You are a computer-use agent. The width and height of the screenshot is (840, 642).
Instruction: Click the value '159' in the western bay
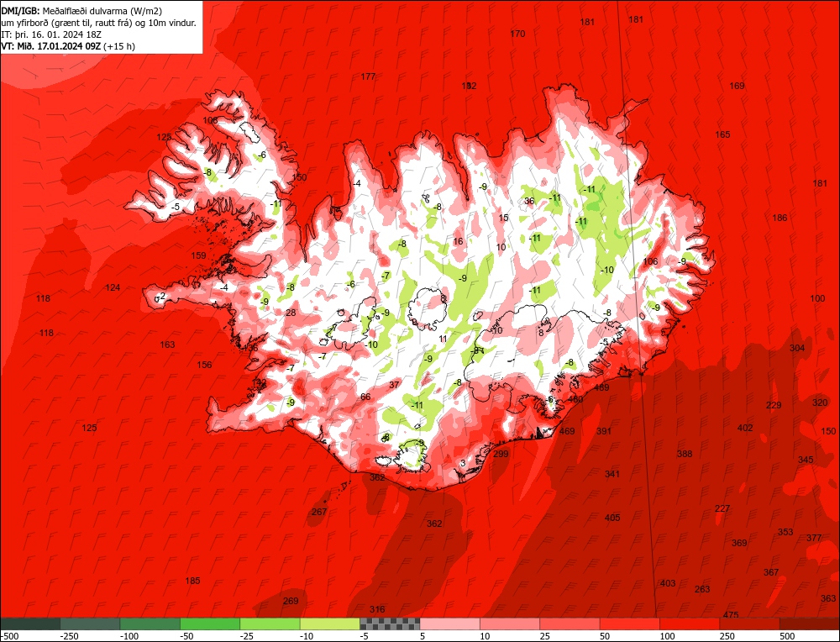199,255
